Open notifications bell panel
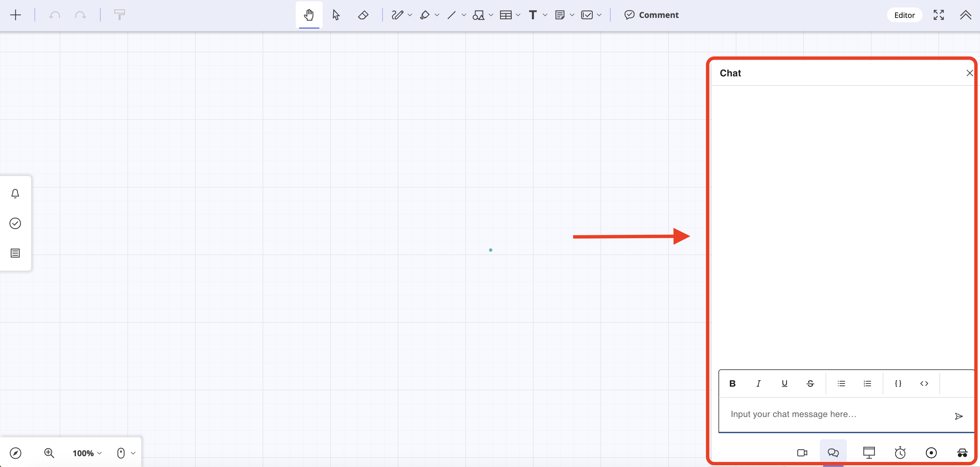The width and height of the screenshot is (980, 467). (15, 194)
